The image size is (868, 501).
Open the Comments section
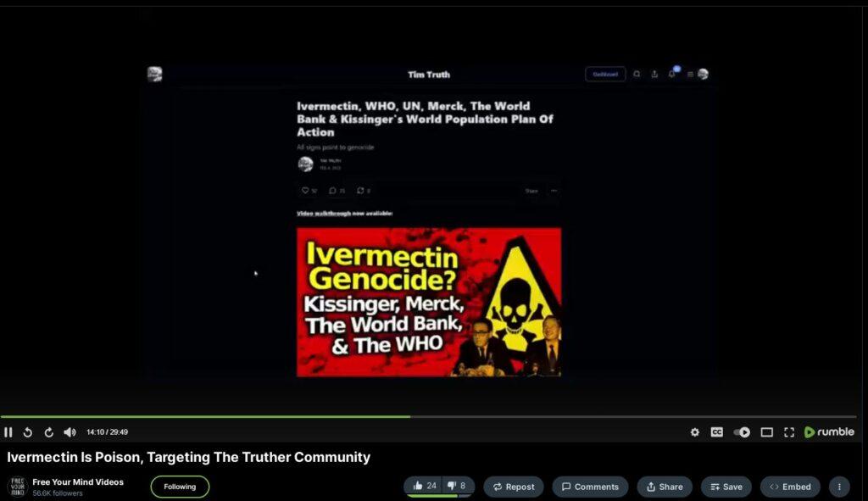coord(590,487)
